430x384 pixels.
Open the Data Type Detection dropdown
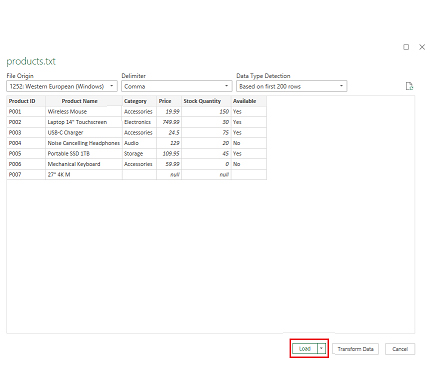(292, 86)
